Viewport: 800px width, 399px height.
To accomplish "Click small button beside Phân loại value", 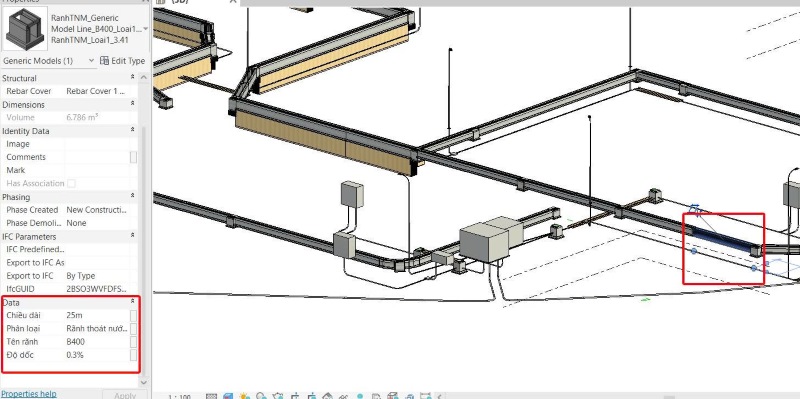I will point(133,329).
